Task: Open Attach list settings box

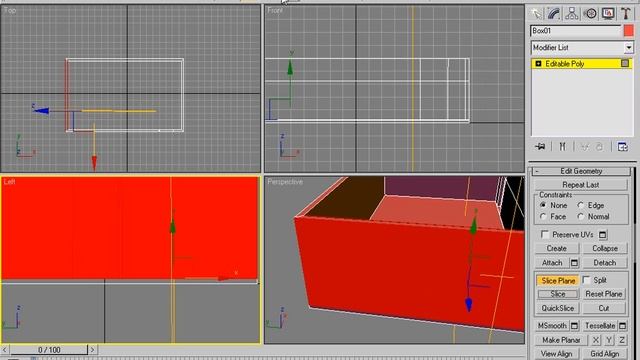Action: tap(574, 263)
